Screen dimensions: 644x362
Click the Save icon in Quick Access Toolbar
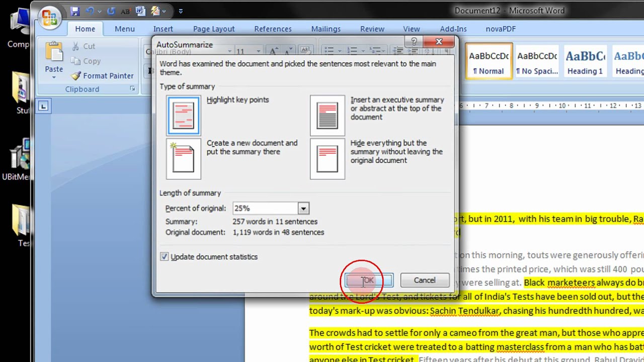coord(75,11)
